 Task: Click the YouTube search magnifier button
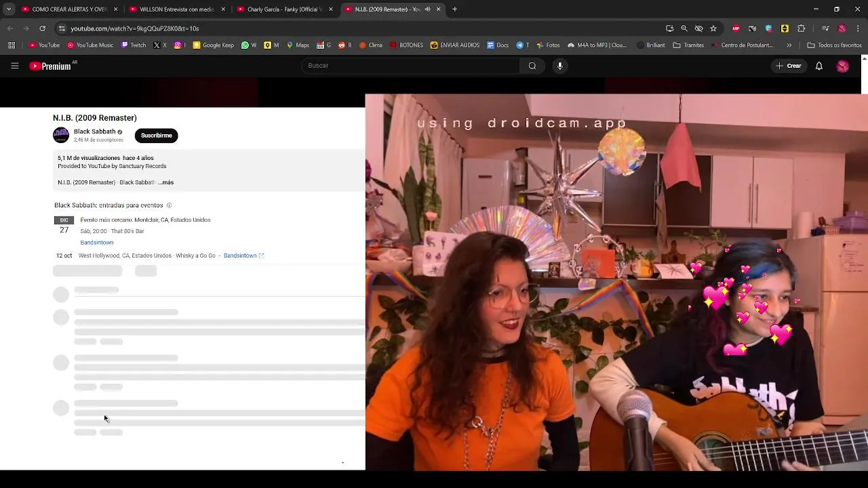tap(532, 66)
